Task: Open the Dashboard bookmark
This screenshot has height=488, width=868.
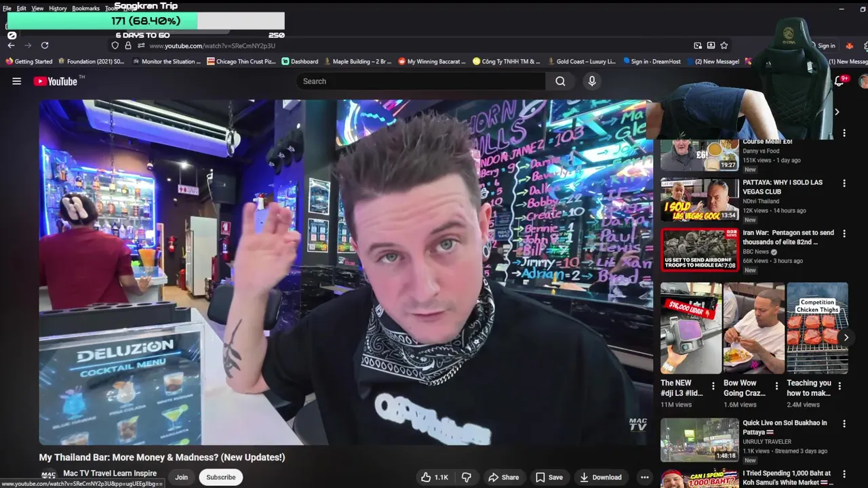Action: click(x=300, y=62)
